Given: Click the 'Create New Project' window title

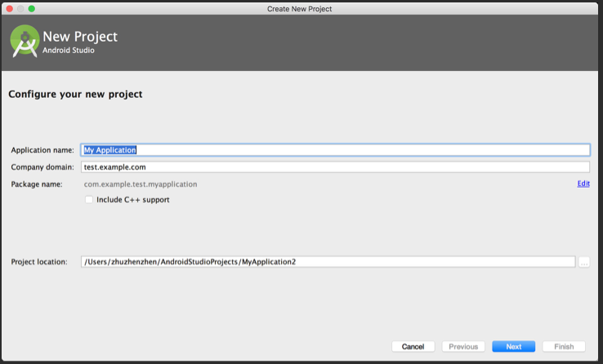Looking at the screenshot, I should [x=300, y=9].
